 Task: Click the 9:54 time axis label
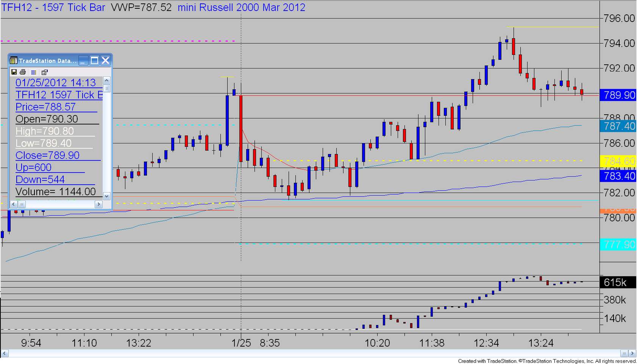pyautogui.click(x=31, y=343)
